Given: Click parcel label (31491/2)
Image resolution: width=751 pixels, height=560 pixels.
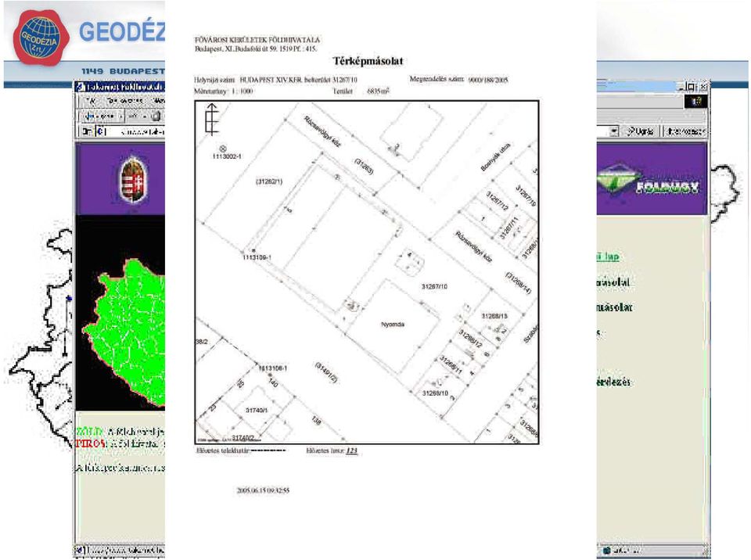Looking at the screenshot, I should [326, 372].
